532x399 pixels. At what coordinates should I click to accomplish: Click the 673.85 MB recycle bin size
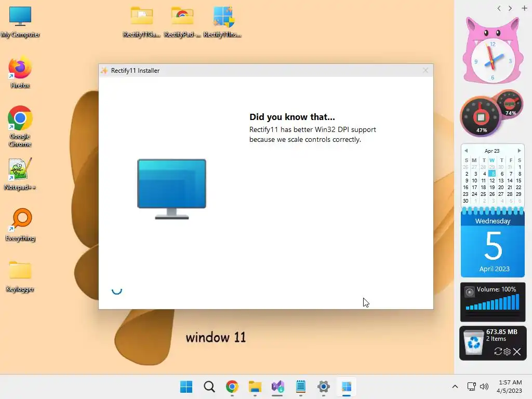(x=501, y=332)
